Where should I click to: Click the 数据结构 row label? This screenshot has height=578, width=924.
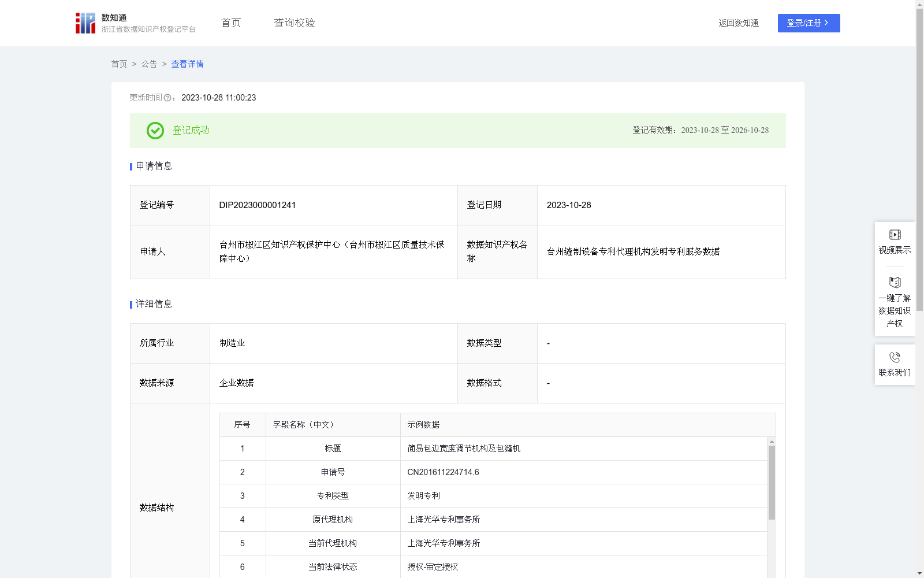(x=157, y=508)
